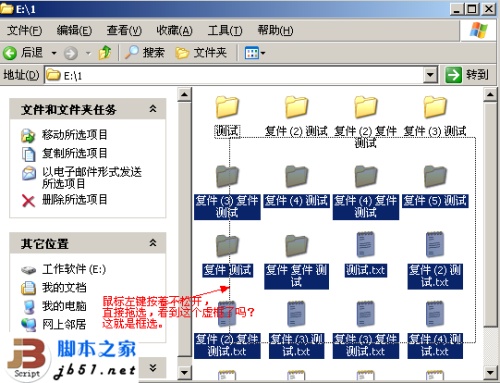Image resolution: width=500 pixels, height=383 pixels.
Task: Select the 复件 (2) 复件 测试.txt file icon
Action: click(227, 314)
